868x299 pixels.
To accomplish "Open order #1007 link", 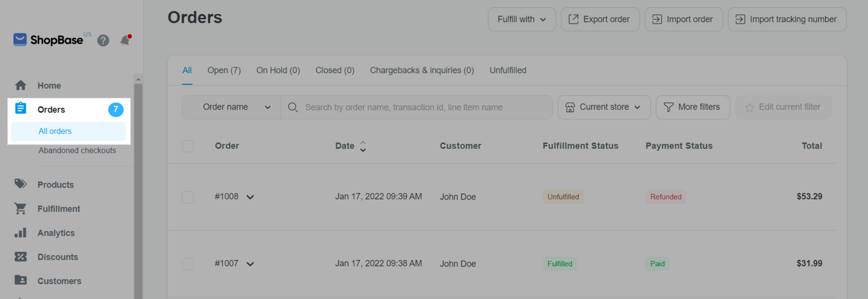I will 226,263.
